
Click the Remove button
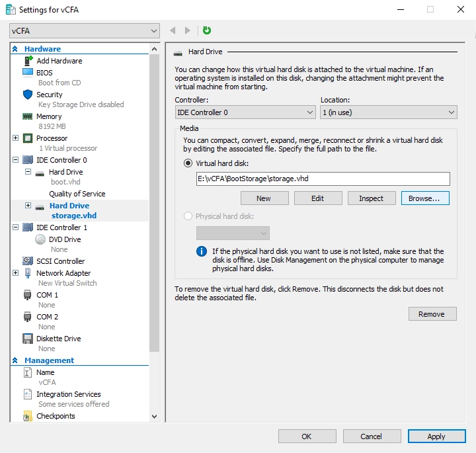coord(432,314)
